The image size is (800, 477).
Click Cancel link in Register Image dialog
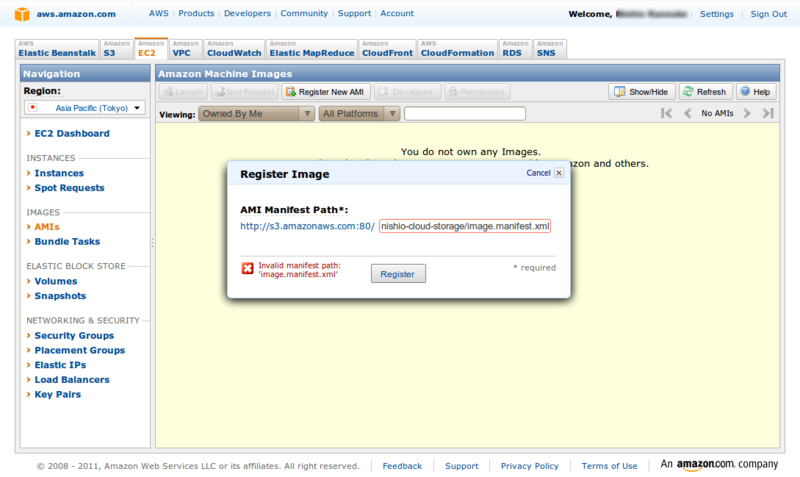point(538,173)
